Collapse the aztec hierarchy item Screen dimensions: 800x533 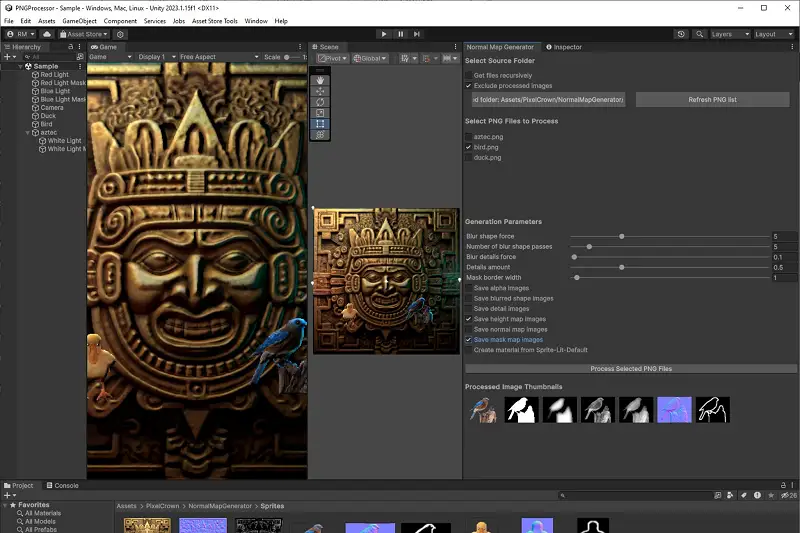pyautogui.click(x=28, y=133)
